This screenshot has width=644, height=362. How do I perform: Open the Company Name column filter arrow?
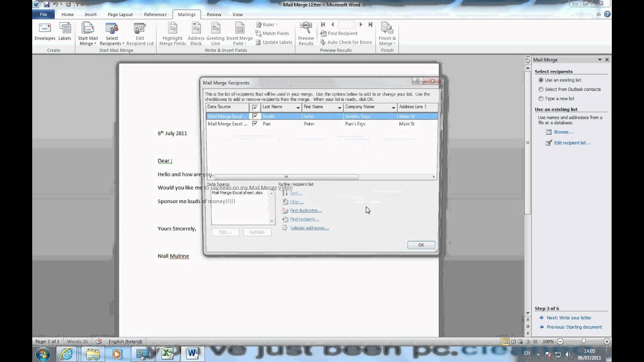tap(393, 107)
